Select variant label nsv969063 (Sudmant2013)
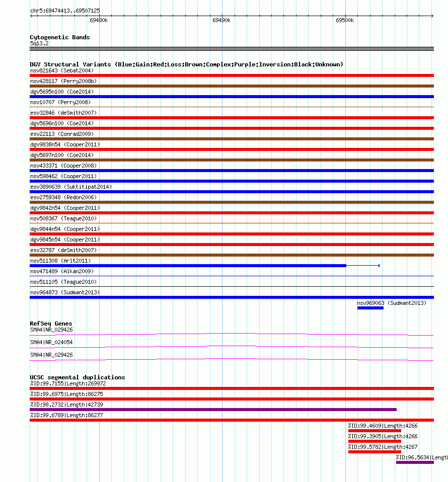 [392, 303]
